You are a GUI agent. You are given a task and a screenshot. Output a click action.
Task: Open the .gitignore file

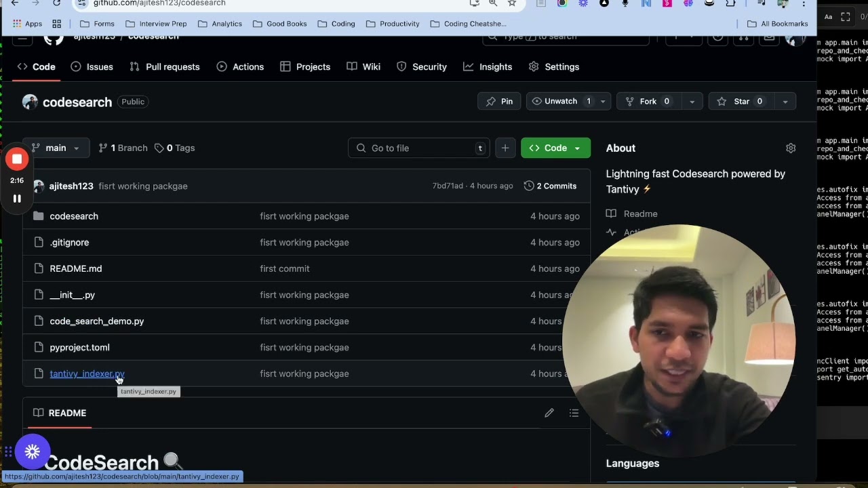(69, 242)
